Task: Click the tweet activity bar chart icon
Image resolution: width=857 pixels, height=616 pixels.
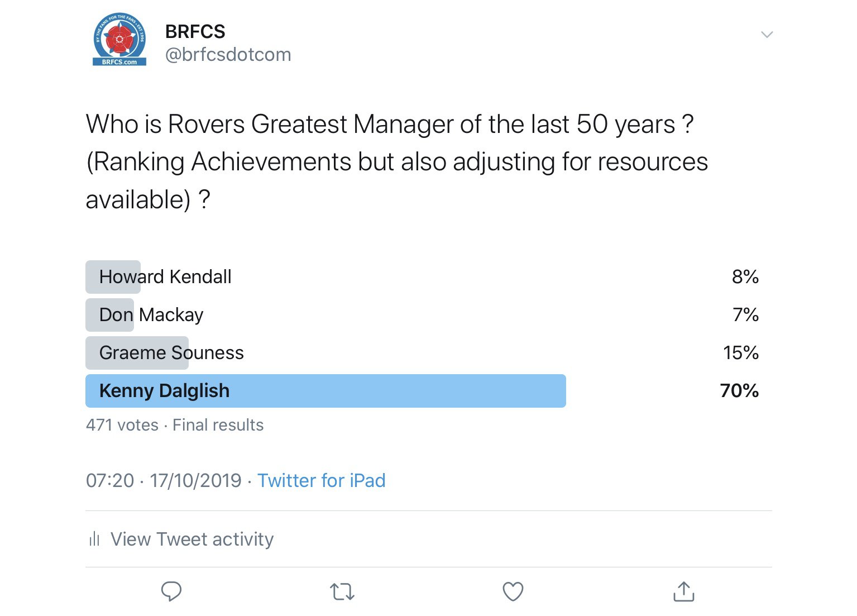Action: point(94,539)
